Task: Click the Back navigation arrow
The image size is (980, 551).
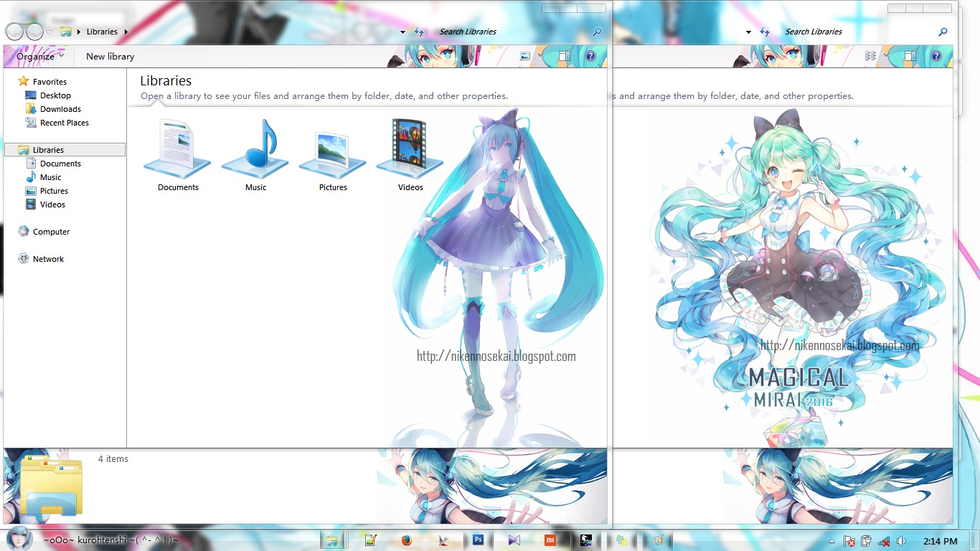Action: [14, 32]
